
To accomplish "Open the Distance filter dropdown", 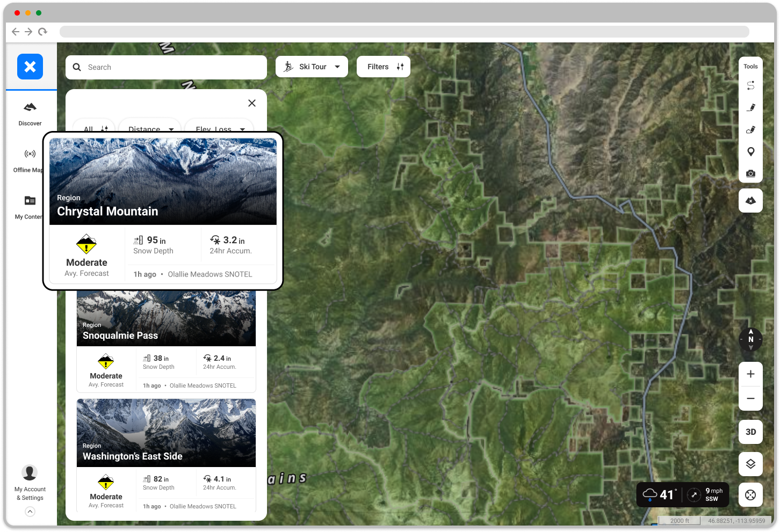I will click(150, 127).
